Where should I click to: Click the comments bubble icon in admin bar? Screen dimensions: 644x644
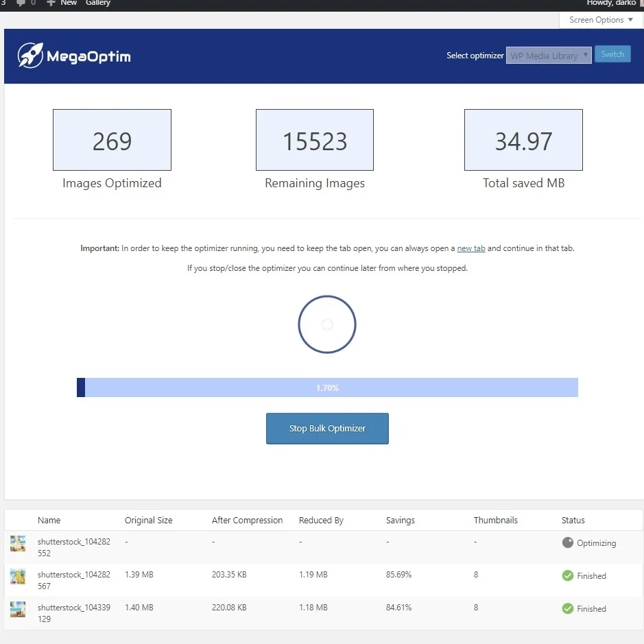pyautogui.click(x=21, y=3)
